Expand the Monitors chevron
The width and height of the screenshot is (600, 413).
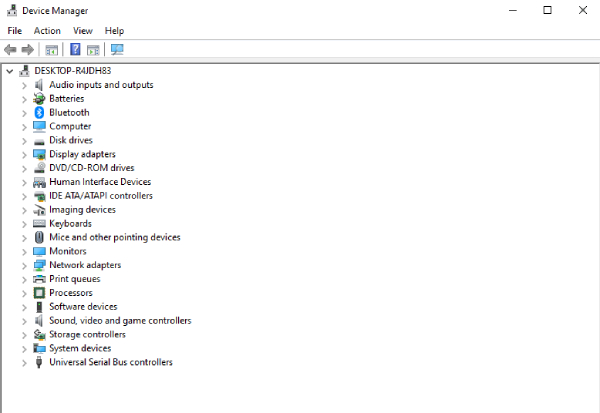pyautogui.click(x=24, y=252)
